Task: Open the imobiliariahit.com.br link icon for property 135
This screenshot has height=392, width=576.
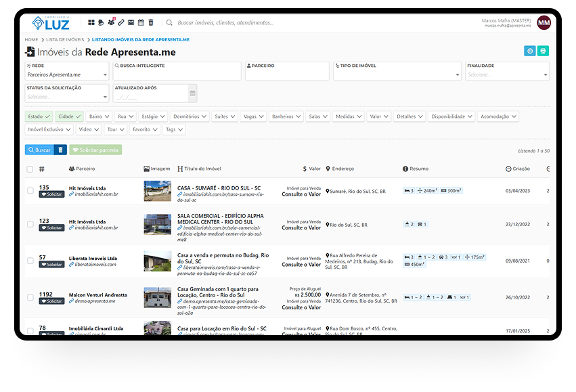Action: tap(71, 194)
